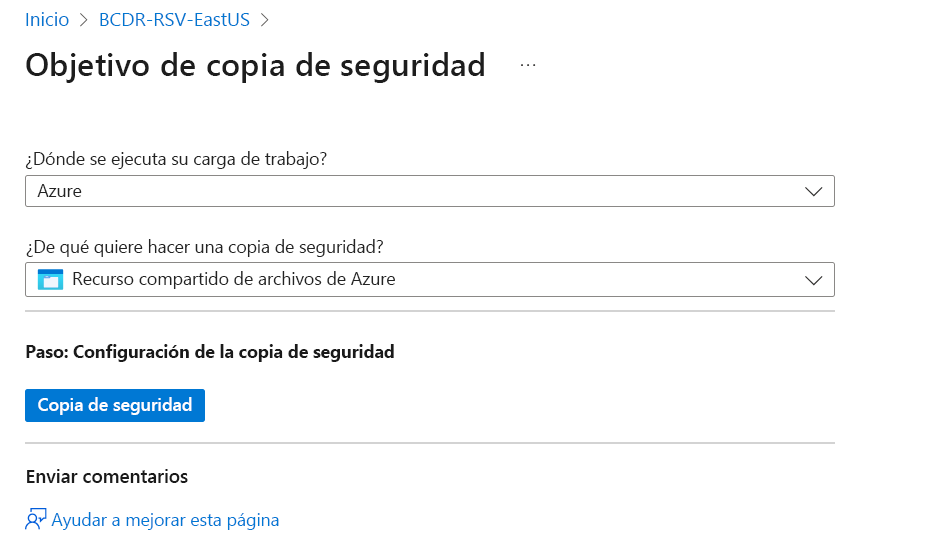The image size is (946, 550).
Task: Click the feedback person icon
Action: click(36, 520)
